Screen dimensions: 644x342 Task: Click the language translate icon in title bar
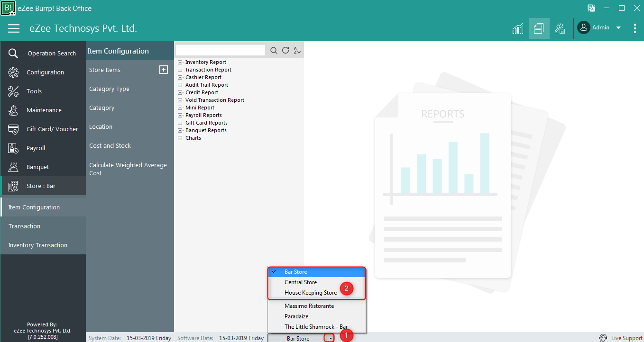(x=591, y=8)
